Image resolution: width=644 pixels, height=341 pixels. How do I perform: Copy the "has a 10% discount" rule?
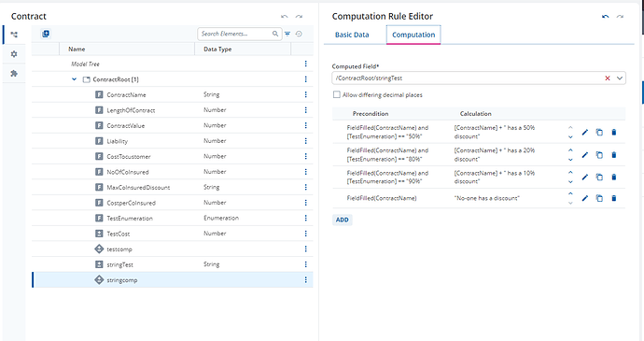(x=599, y=177)
